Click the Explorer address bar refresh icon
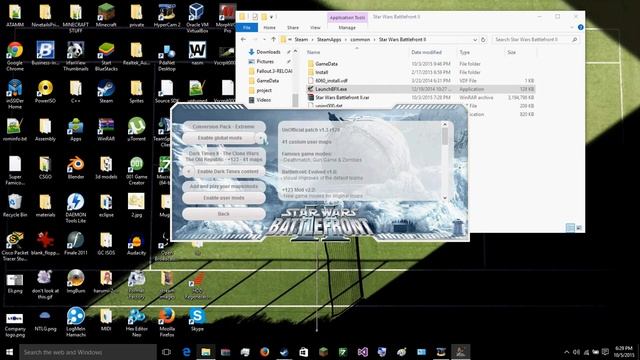 click(483, 40)
